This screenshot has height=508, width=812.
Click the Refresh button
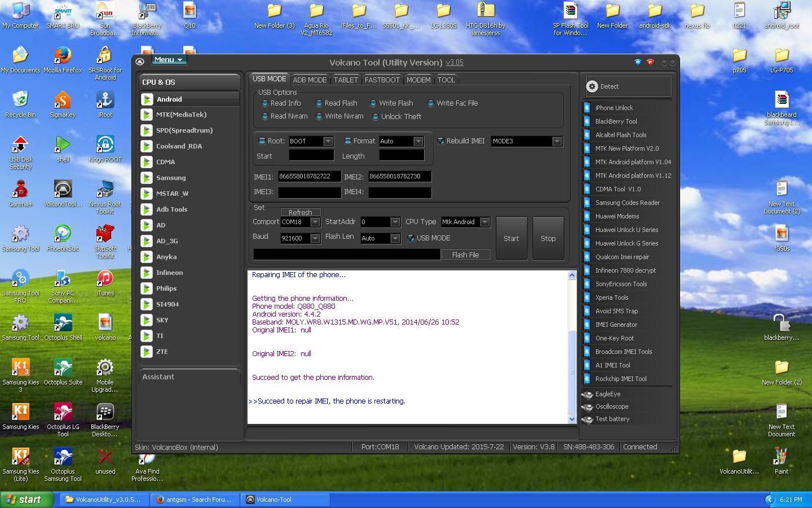point(300,212)
